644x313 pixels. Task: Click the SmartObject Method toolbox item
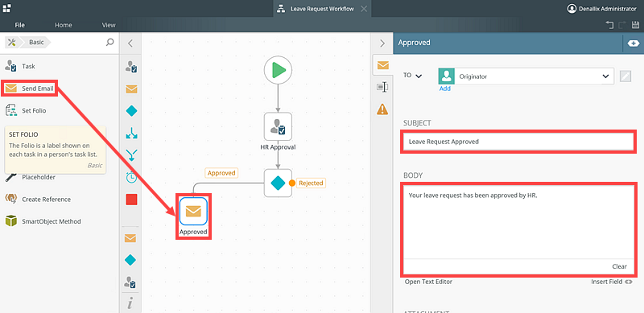(x=43, y=221)
